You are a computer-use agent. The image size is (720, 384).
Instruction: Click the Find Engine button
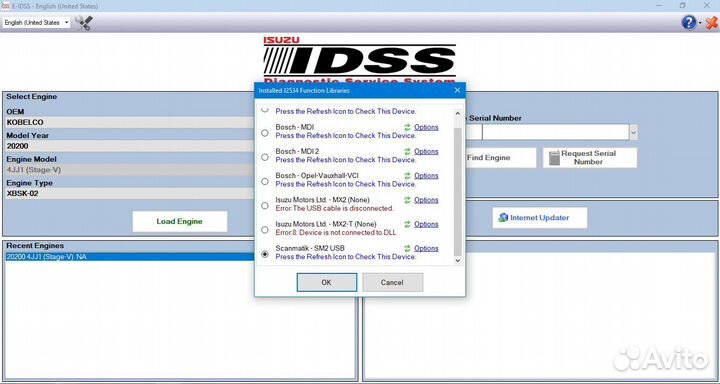pos(500,158)
